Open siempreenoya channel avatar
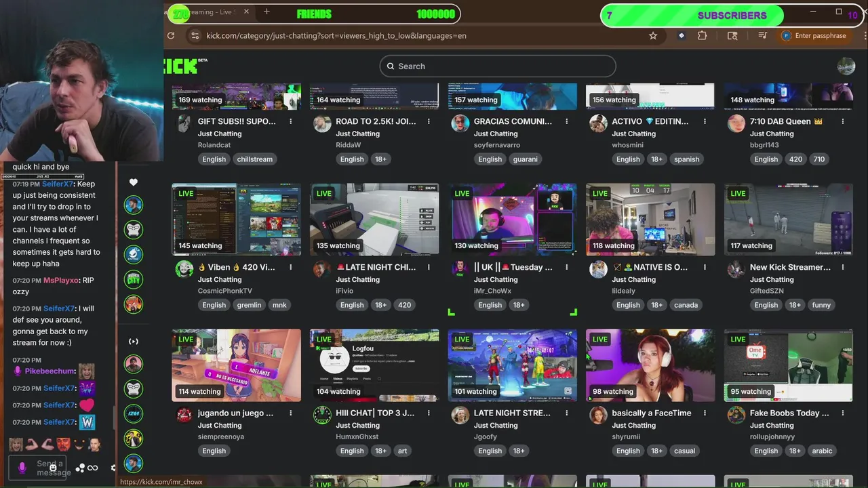The width and height of the screenshot is (868, 488). coord(184,415)
